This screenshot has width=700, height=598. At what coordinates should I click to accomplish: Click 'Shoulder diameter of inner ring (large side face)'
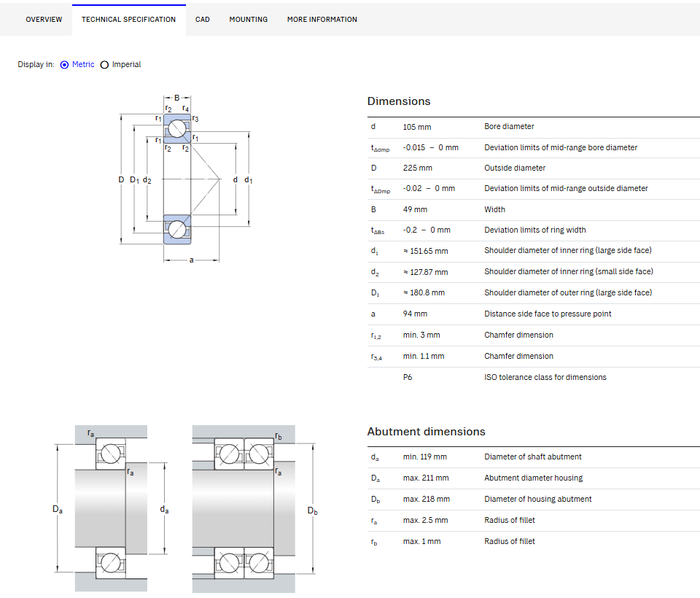click(568, 251)
